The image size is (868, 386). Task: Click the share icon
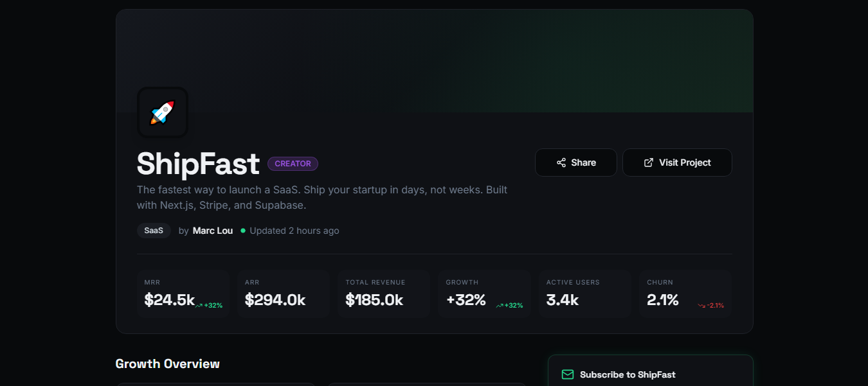point(561,162)
